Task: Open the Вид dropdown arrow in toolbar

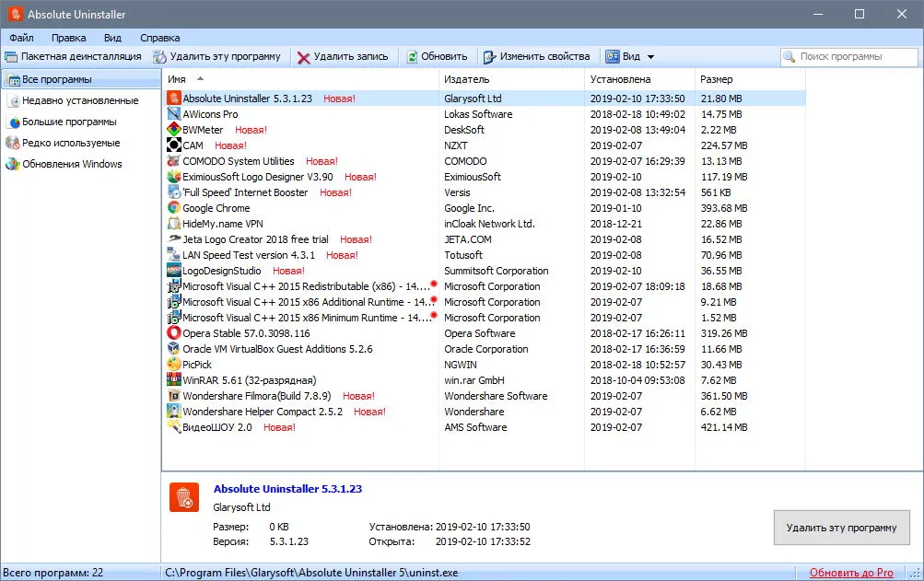Action: pos(651,57)
